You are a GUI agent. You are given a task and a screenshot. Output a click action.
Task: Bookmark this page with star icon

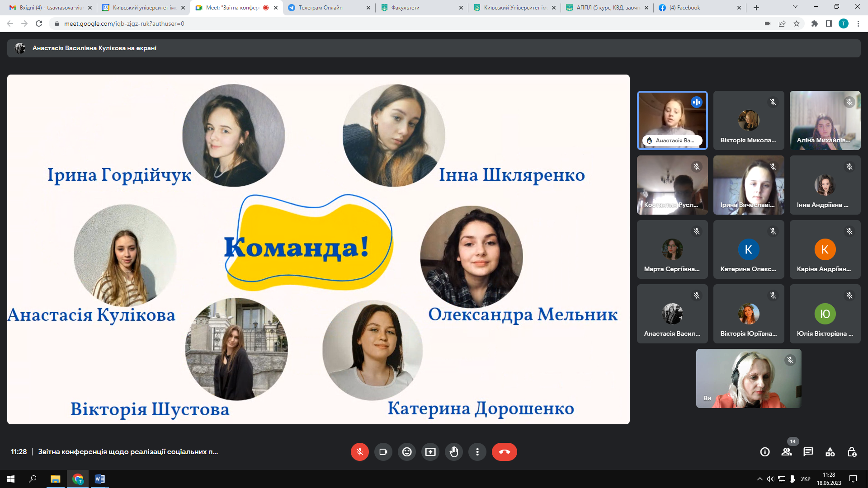[x=797, y=23]
